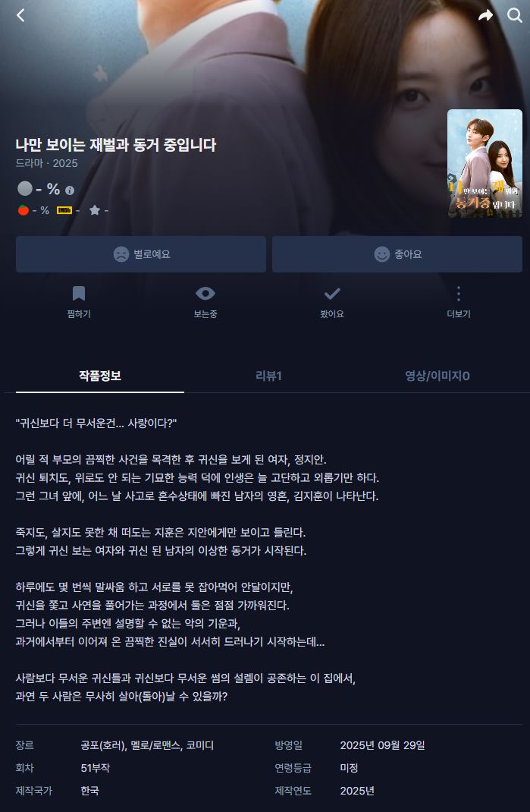Screen dimensions: 530x812
Task: Click the gray score circle icon
Action: click(x=25, y=188)
